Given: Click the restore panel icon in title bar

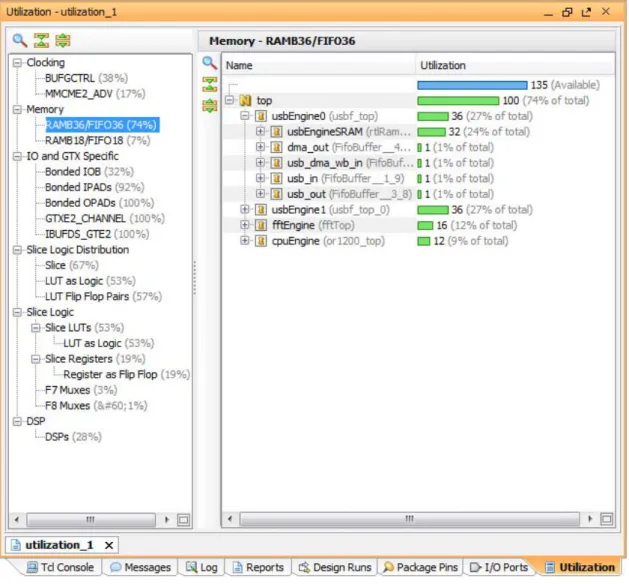Looking at the screenshot, I should (x=567, y=12).
